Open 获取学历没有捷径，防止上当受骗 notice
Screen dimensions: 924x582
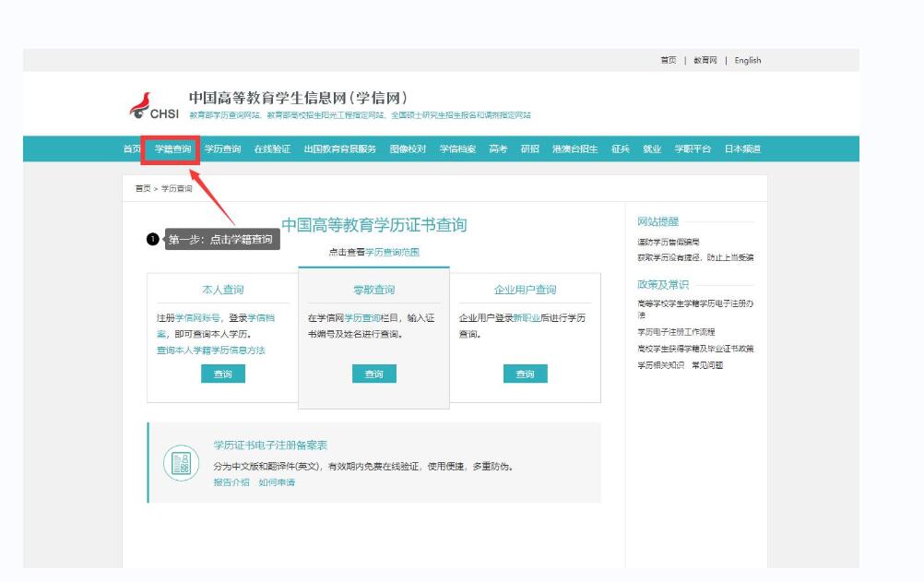click(x=695, y=257)
